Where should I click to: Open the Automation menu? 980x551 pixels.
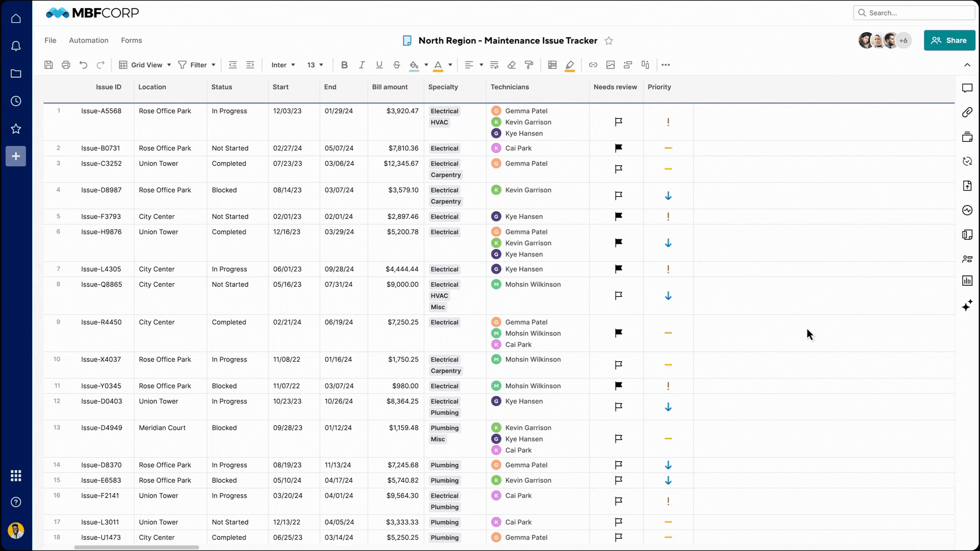point(89,40)
